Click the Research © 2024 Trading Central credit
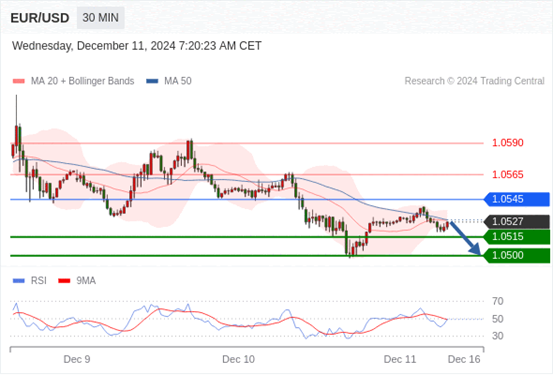Image resolution: width=553 pixels, height=375 pixels. tap(474, 81)
